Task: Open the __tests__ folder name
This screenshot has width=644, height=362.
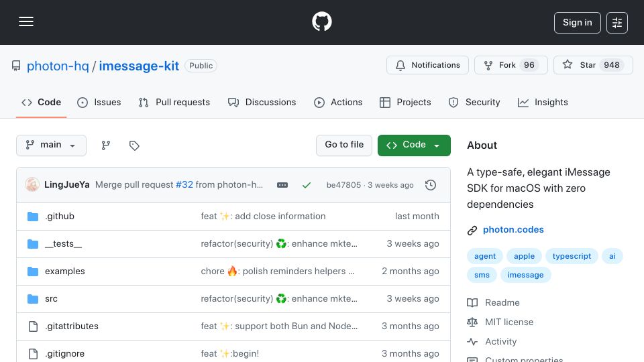Action: tap(63, 244)
